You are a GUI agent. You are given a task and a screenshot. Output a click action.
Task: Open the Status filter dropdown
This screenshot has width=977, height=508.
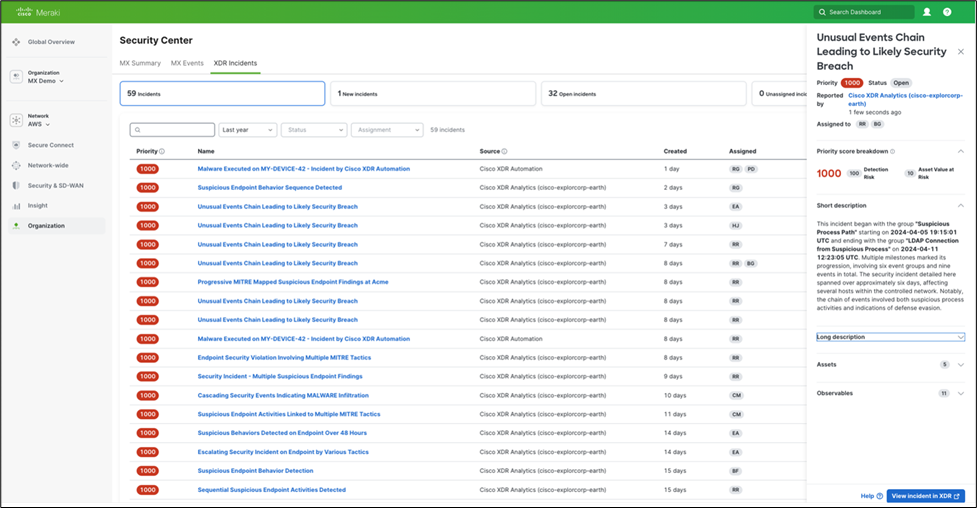point(314,130)
